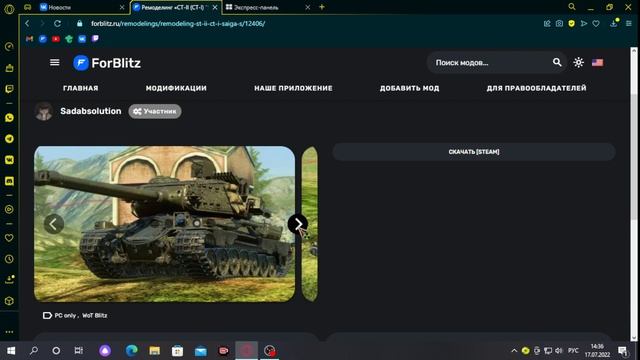Open the ГЛАВНАЯ menu item
The height and width of the screenshot is (360, 640).
[x=81, y=88]
